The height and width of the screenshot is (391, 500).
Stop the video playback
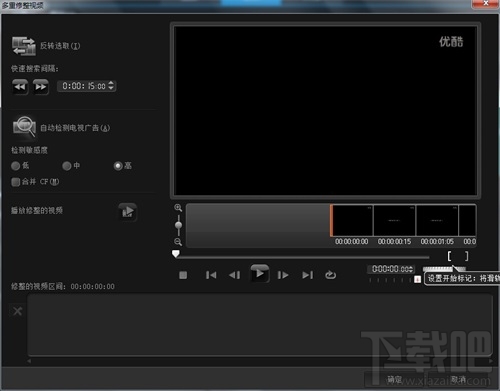point(183,275)
